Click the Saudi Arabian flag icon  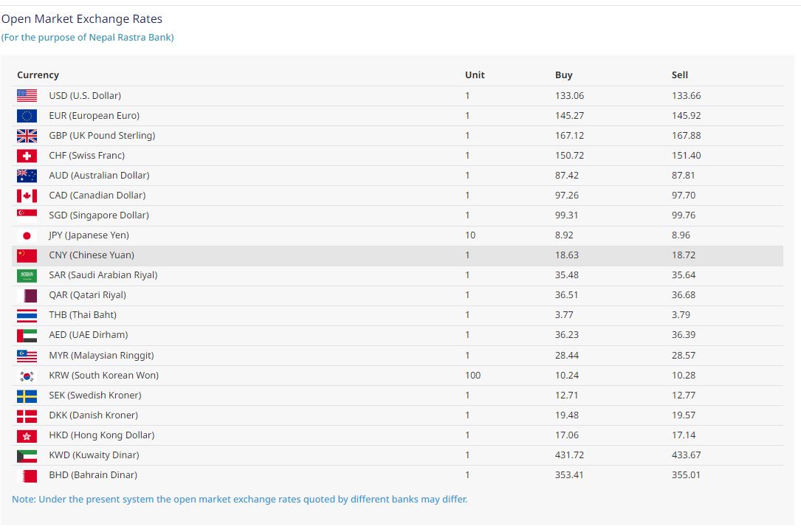pyautogui.click(x=27, y=275)
